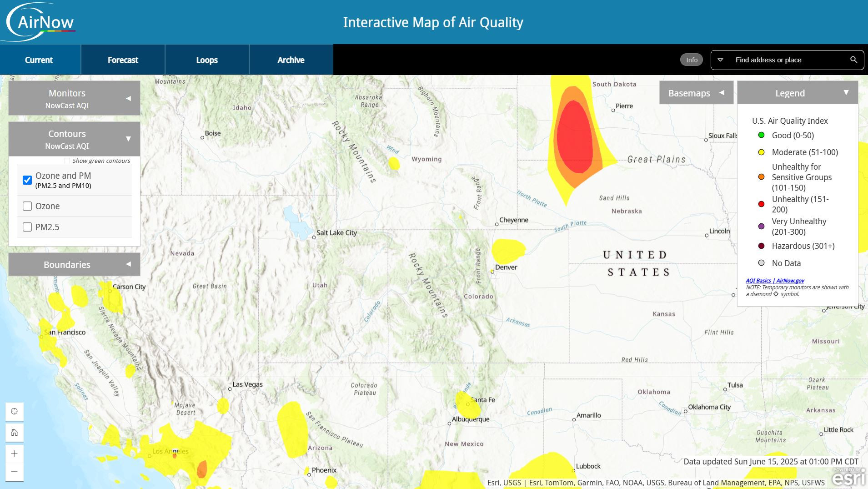
Task: Click the Albuquerque city marker
Action: pyautogui.click(x=449, y=423)
